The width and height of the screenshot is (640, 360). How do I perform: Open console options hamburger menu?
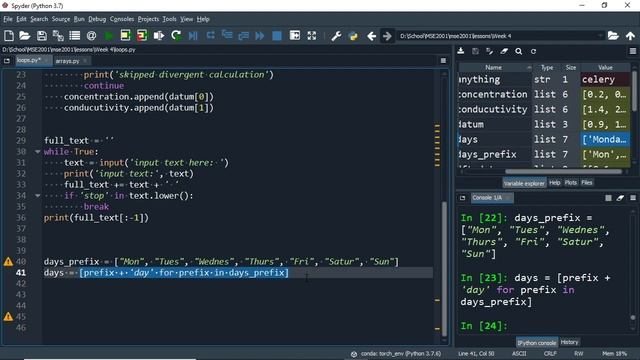633,198
